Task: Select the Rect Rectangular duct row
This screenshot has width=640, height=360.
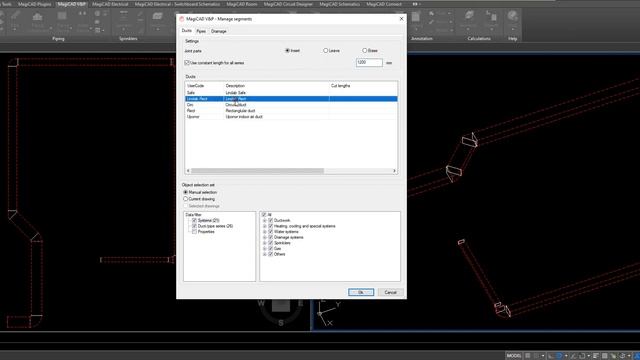Action: click(291, 111)
